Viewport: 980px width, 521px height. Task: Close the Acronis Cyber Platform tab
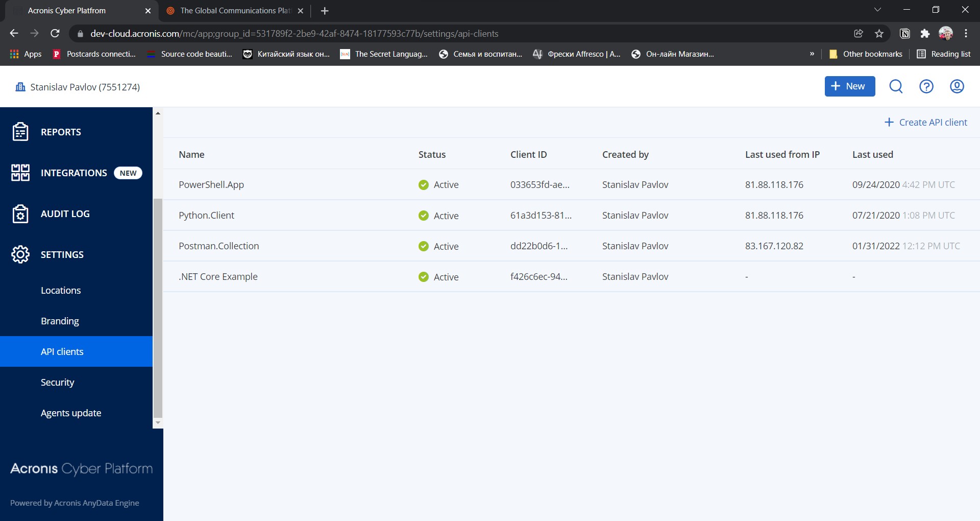148,11
